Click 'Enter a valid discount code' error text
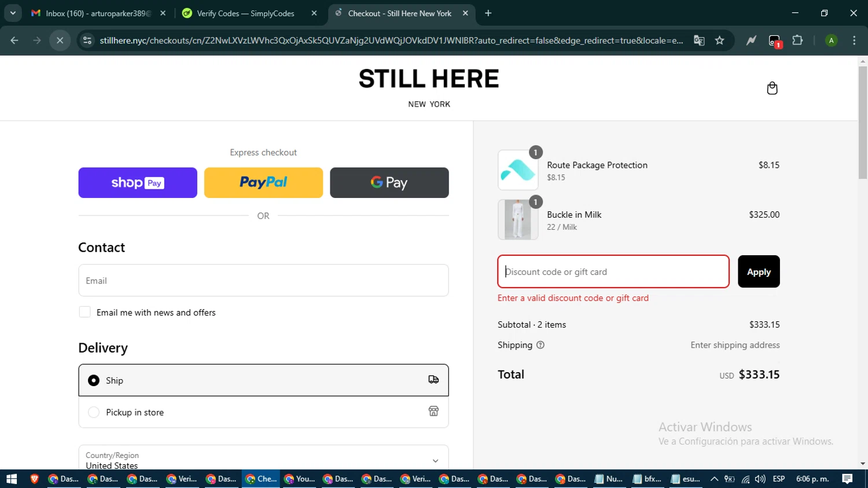 (x=573, y=298)
